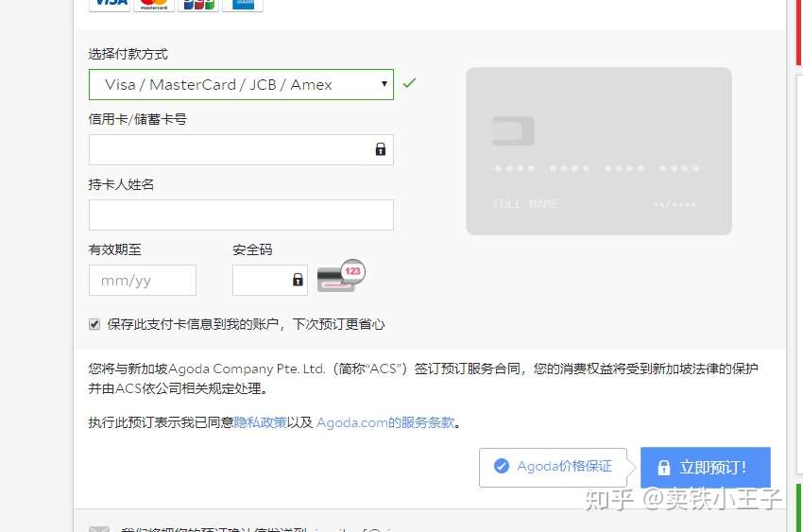Viewport: 803px width, 532px height.
Task: Click the lock icon in security code field
Action: pos(298,280)
